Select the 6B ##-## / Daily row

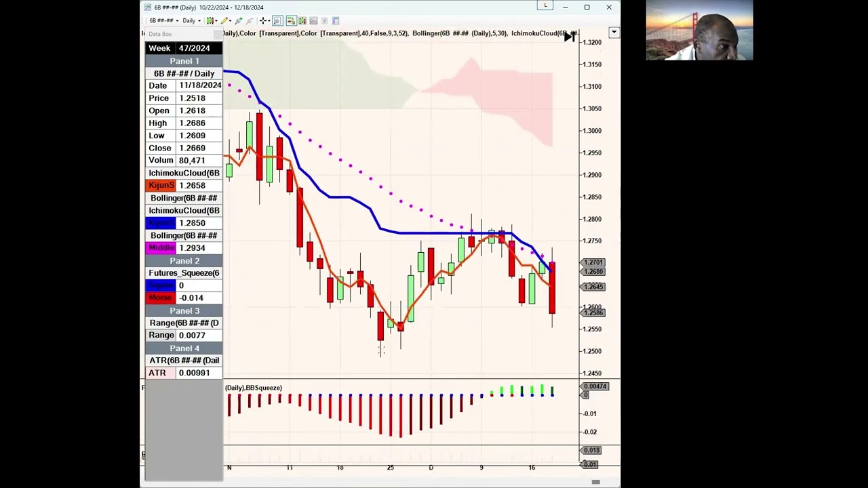coord(184,73)
